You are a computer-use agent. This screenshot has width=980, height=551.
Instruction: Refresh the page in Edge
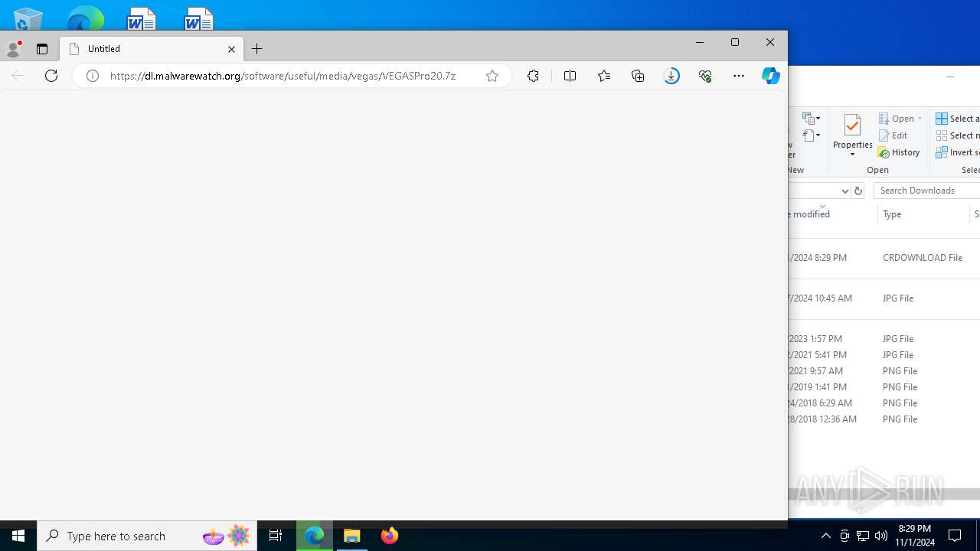click(51, 76)
